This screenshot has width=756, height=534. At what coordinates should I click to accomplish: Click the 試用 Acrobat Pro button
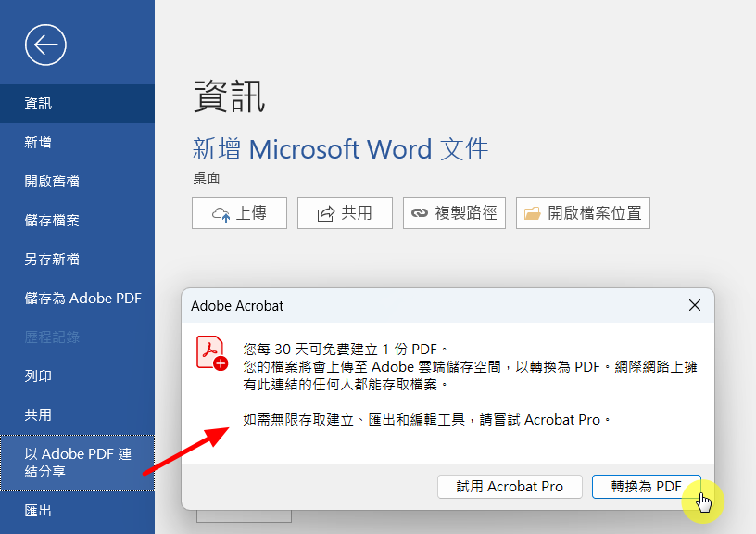(x=510, y=486)
